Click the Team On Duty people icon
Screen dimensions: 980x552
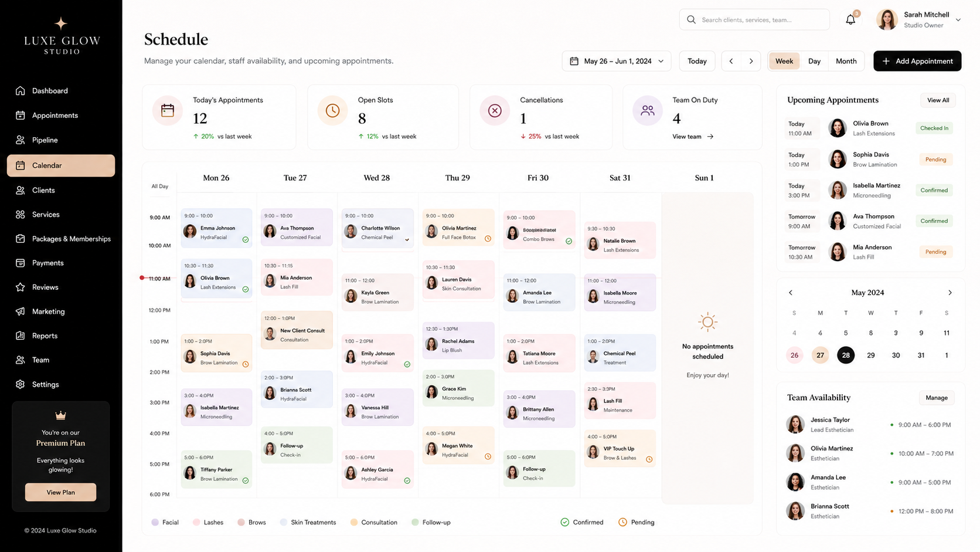coord(648,110)
